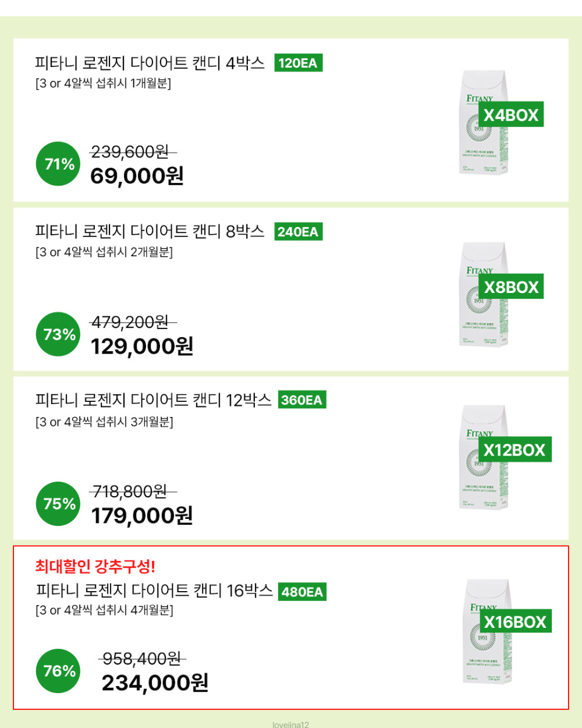Open the 피타니 로젠지 다이어트 캔디 12박스 title
The height and width of the screenshot is (728, 582).
click(x=153, y=400)
